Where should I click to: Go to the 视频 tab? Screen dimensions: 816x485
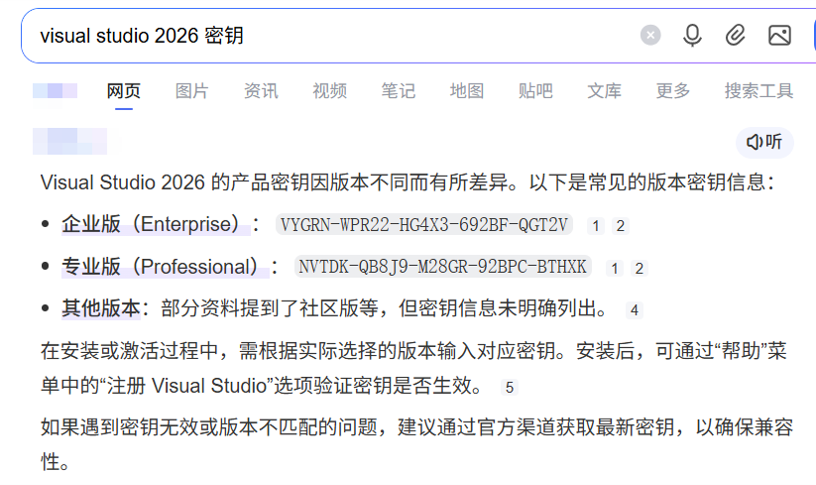pos(329,91)
